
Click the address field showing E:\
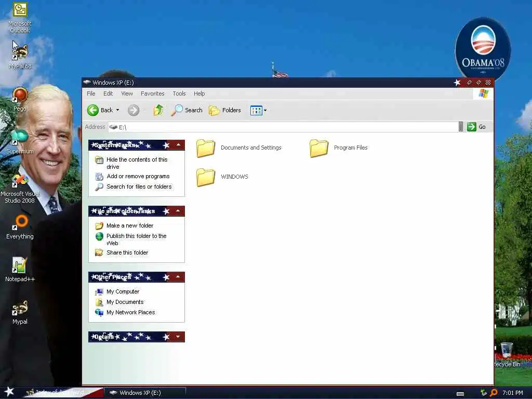click(x=283, y=127)
